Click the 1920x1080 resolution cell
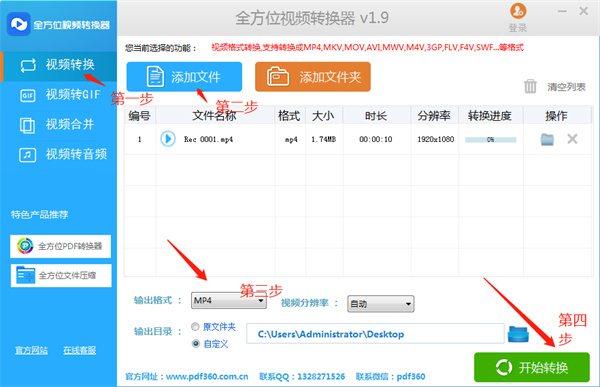Image resolution: width=600 pixels, height=387 pixels. click(x=435, y=139)
